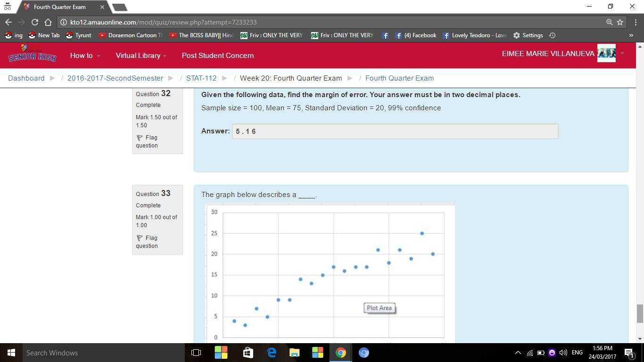The width and height of the screenshot is (644, 362).
Task: Go to the Dashboard breadcrumb
Action: [26, 78]
